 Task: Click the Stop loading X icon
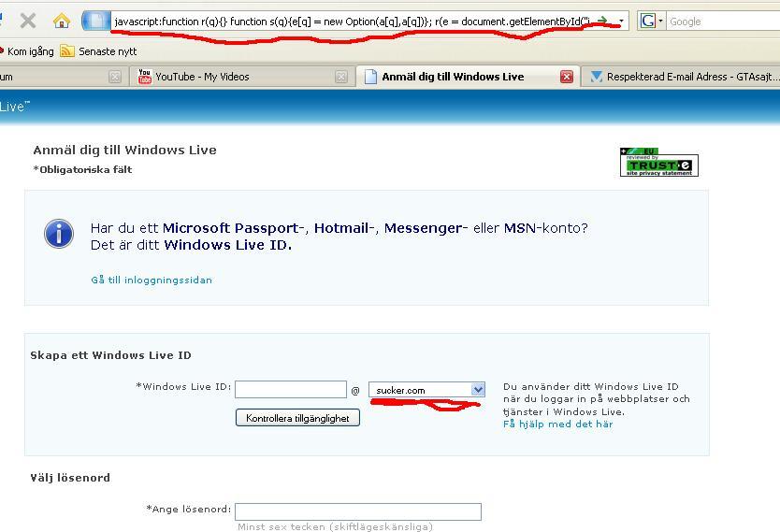click(28, 21)
